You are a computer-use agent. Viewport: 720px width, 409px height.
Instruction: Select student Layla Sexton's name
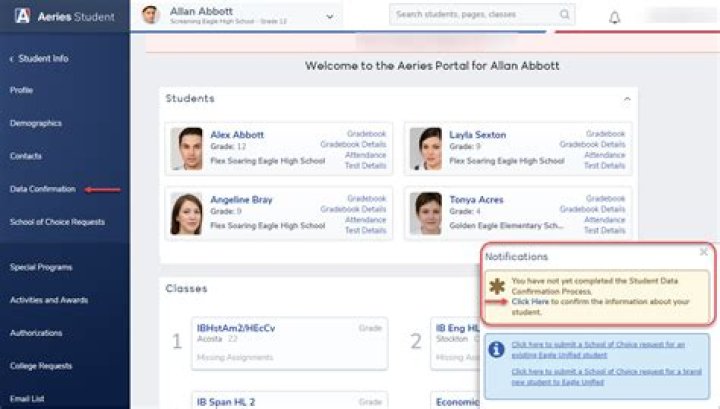[x=478, y=134]
